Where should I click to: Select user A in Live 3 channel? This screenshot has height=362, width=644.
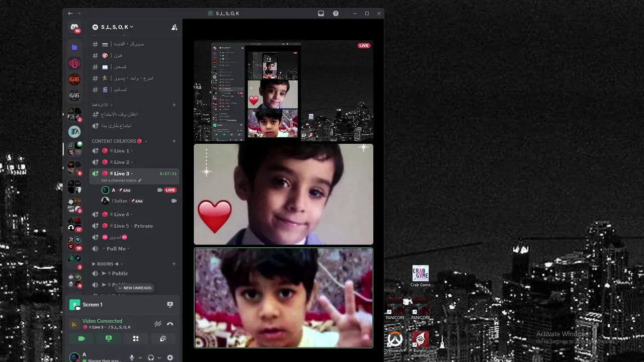pyautogui.click(x=138, y=190)
